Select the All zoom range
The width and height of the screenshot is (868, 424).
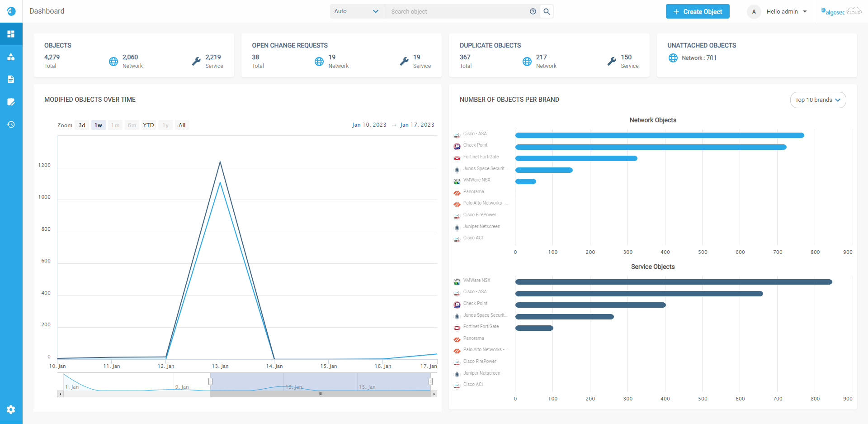pos(182,125)
